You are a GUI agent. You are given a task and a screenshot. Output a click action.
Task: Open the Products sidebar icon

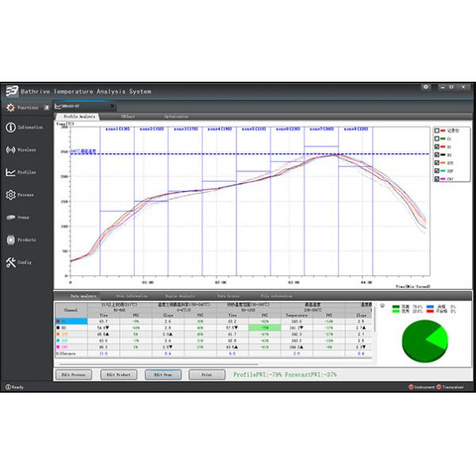10,240
